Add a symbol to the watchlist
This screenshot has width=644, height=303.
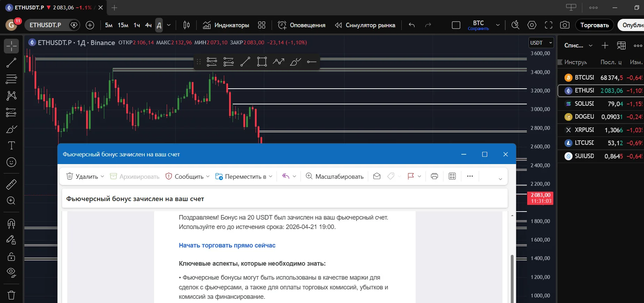click(x=605, y=45)
